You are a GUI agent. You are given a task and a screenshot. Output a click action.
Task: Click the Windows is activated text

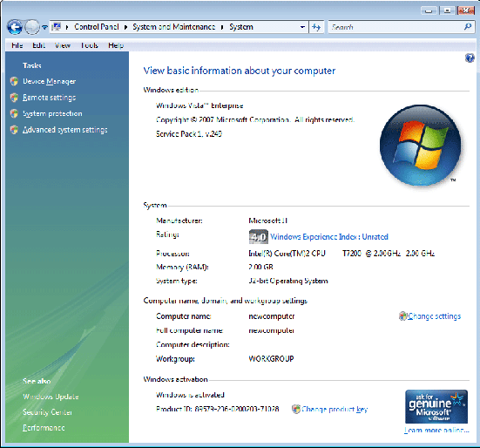coord(190,395)
